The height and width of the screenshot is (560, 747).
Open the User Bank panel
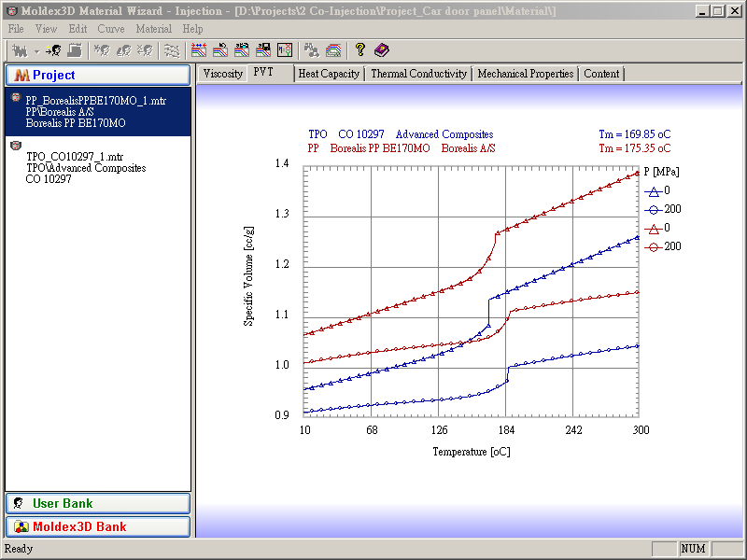tap(98, 503)
